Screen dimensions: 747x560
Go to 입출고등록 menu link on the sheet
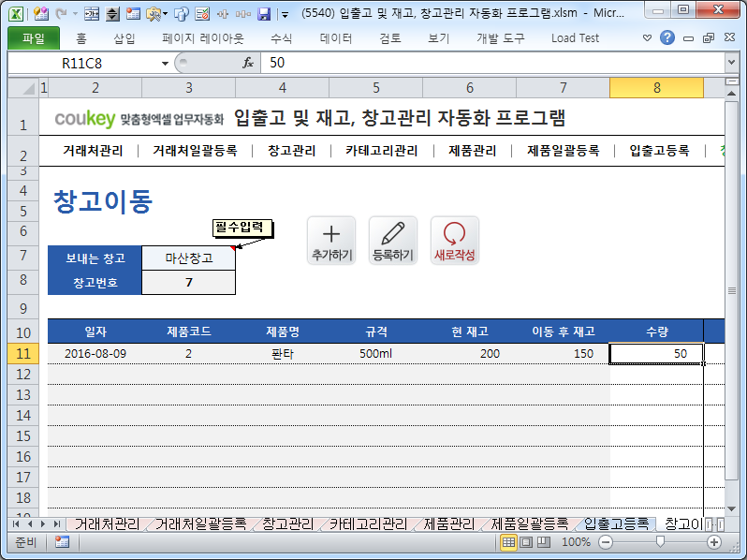point(659,151)
